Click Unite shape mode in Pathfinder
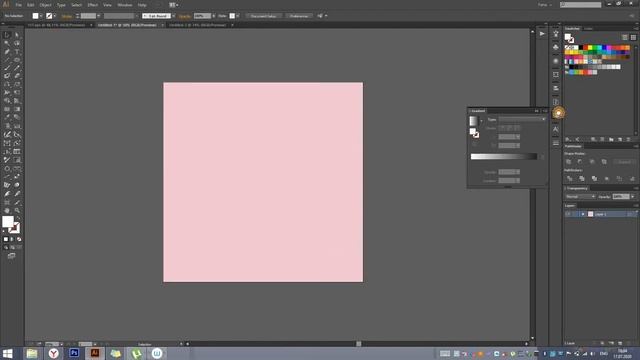Viewport: 640px width, 360px height. click(x=569, y=162)
